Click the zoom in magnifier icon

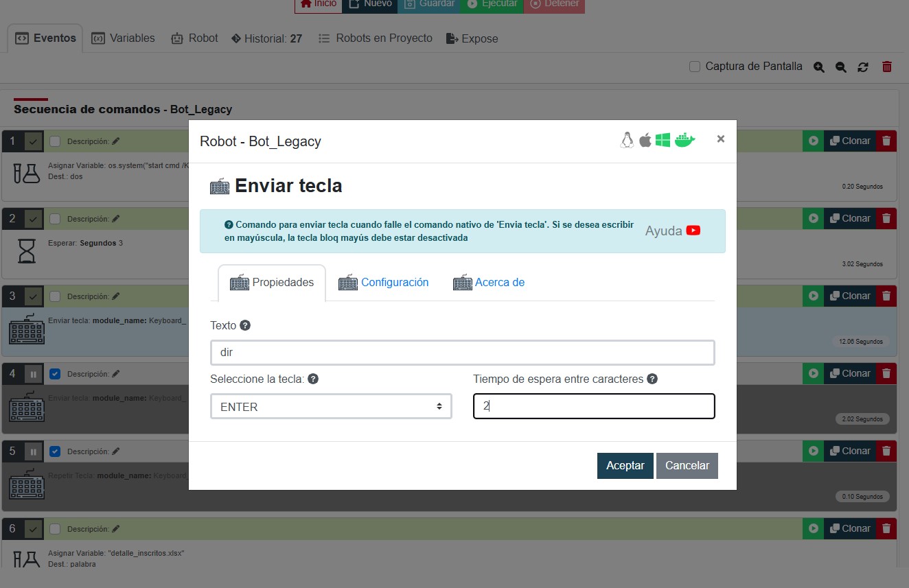pos(818,67)
